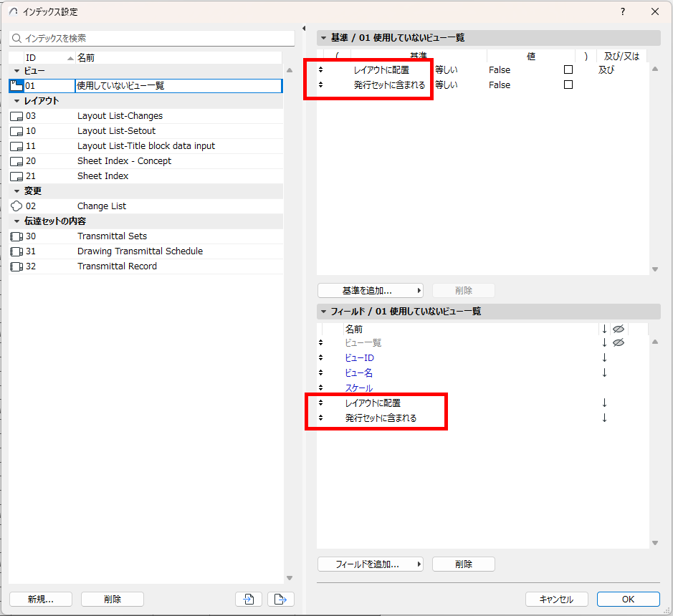Collapse the フィールド panel section
This screenshot has width=673, height=616.
pos(324,312)
